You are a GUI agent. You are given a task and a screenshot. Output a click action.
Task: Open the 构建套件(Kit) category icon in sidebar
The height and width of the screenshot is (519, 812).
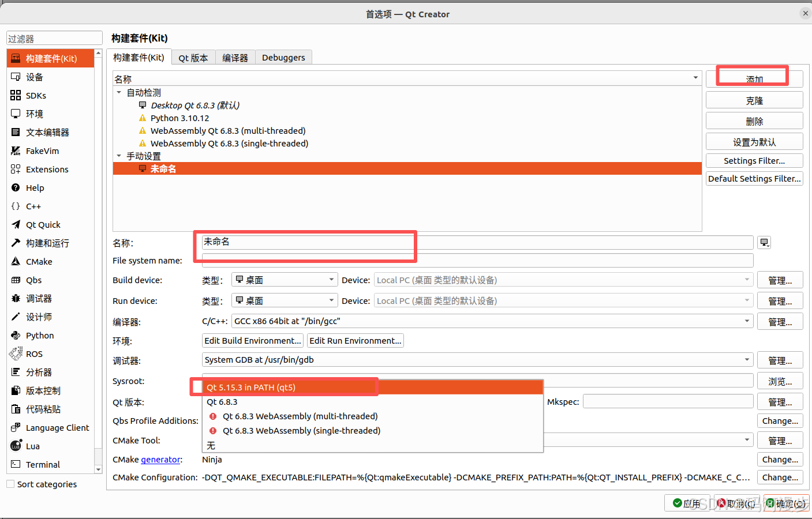(x=16, y=58)
